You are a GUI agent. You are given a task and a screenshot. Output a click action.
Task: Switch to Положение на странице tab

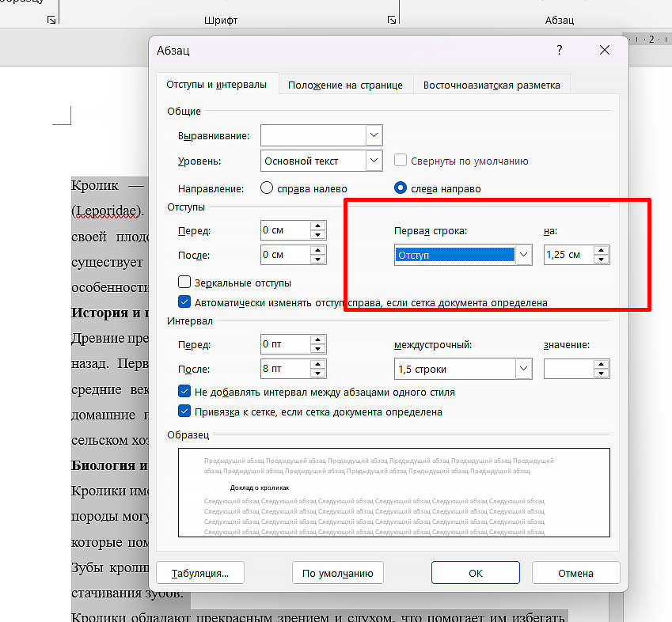coord(345,85)
